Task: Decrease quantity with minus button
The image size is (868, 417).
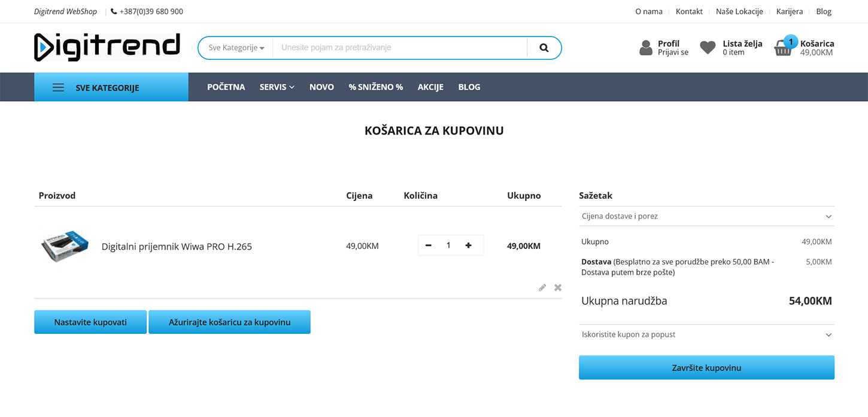Action: 429,245
